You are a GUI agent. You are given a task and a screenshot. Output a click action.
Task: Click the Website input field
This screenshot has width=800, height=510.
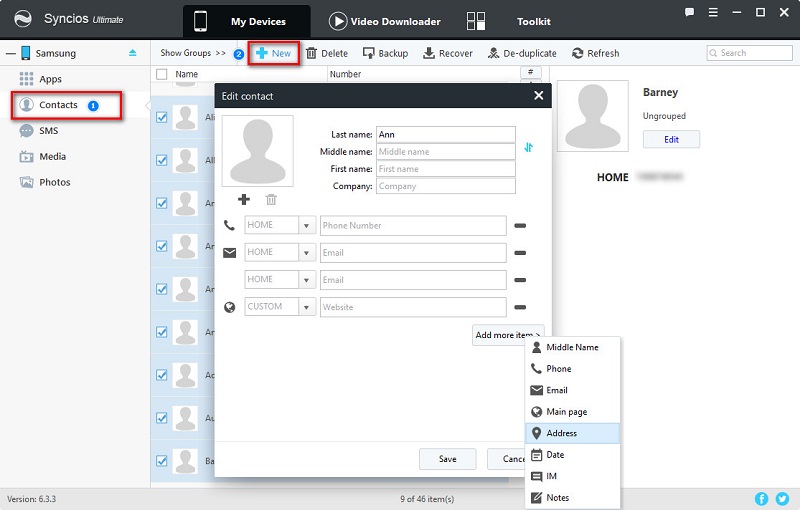coord(413,307)
